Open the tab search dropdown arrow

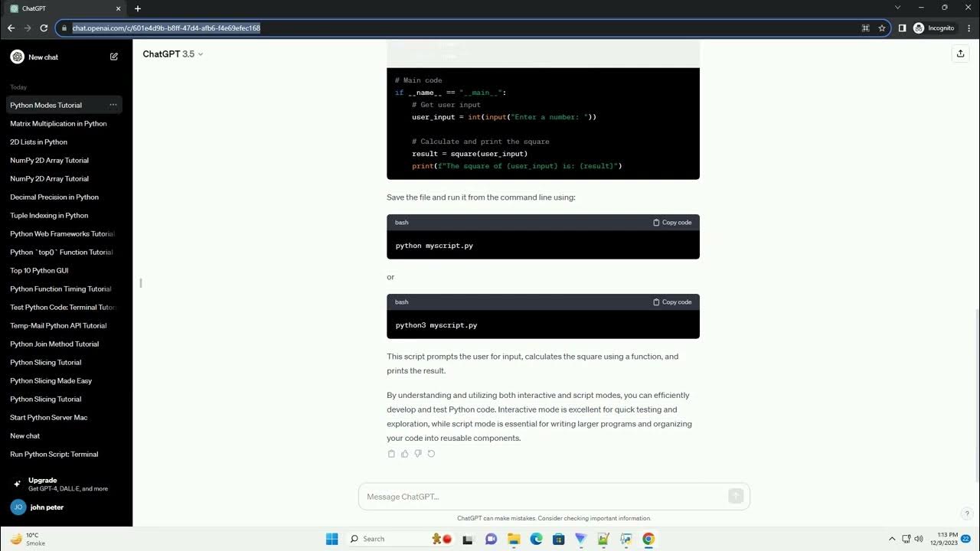coord(898,8)
